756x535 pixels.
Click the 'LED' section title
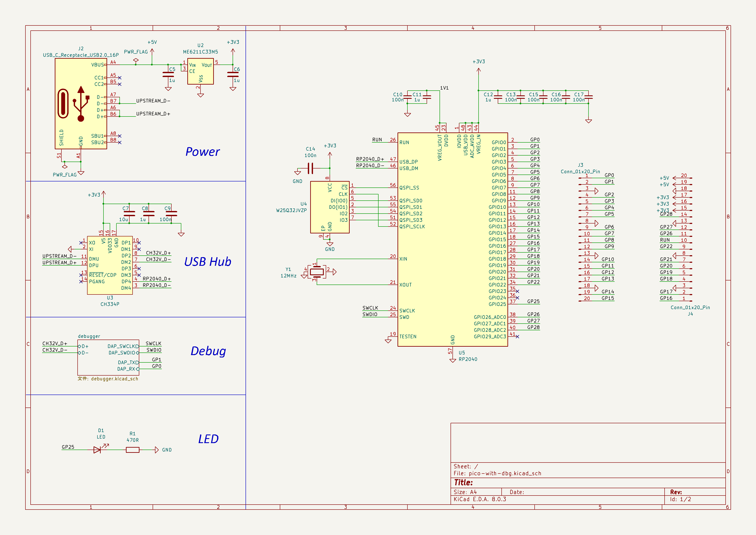(x=208, y=439)
